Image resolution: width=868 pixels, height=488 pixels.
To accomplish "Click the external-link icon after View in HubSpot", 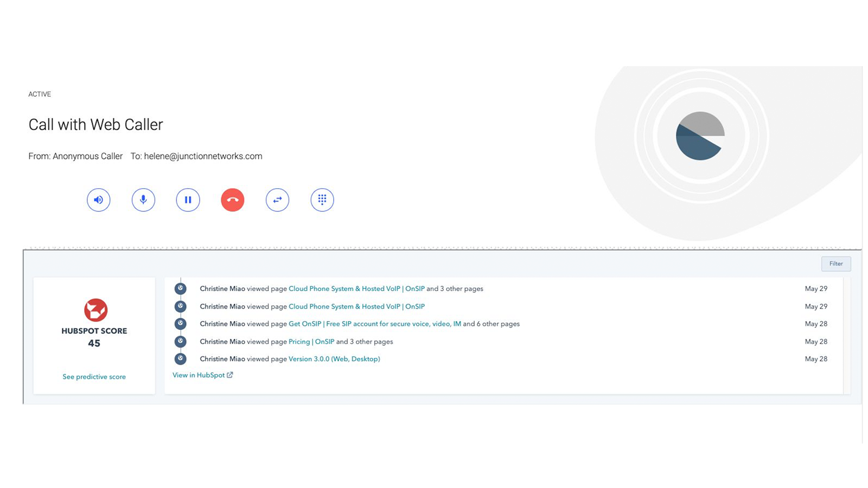I will tap(230, 375).
